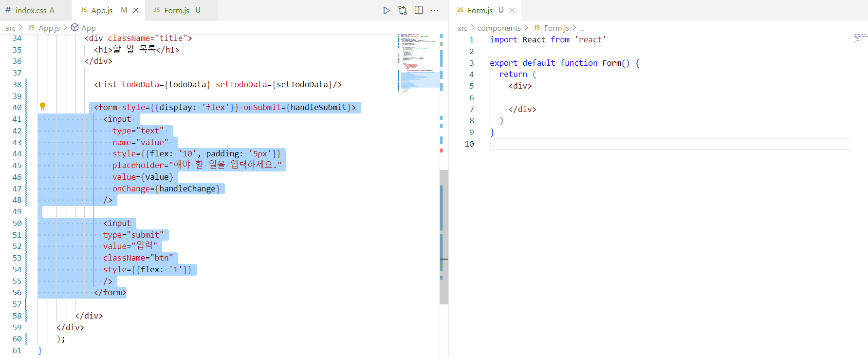Click App symbol in breadcrumb
Screen dimensions: 868x358
(89, 28)
